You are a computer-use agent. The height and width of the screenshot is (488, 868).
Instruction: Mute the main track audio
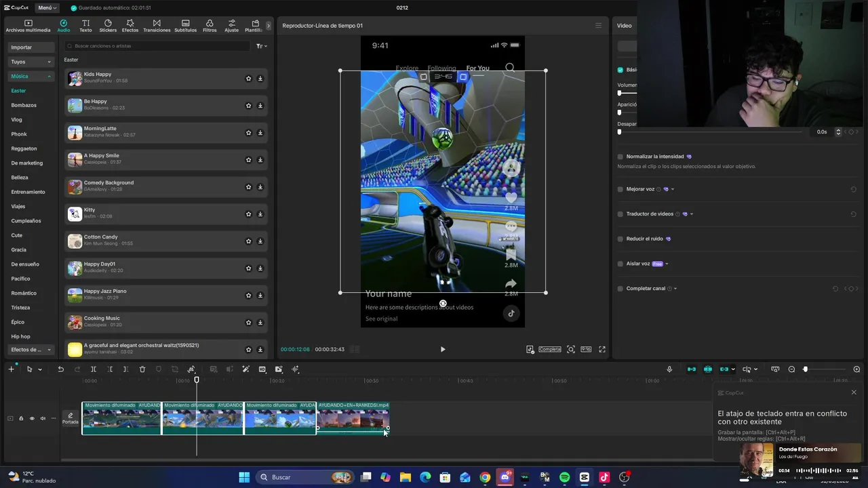pyautogui.click(x=43, y=419)
